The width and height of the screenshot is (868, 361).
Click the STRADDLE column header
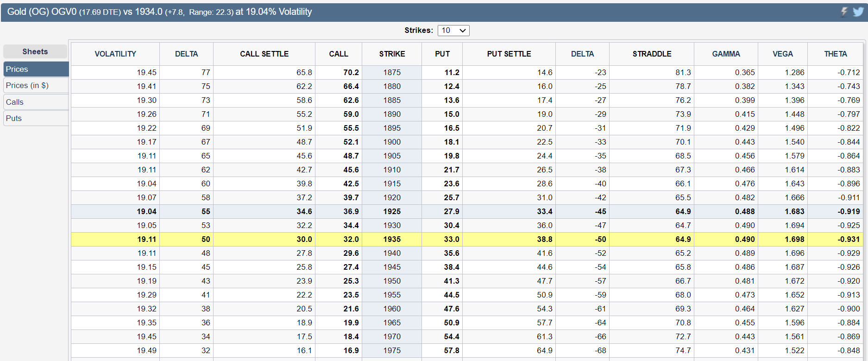652,54
